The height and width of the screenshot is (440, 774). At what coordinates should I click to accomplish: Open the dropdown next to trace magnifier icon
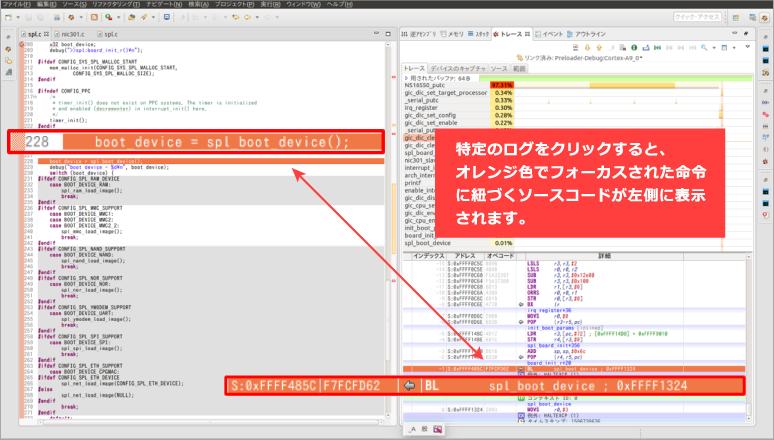click(714, 48)
